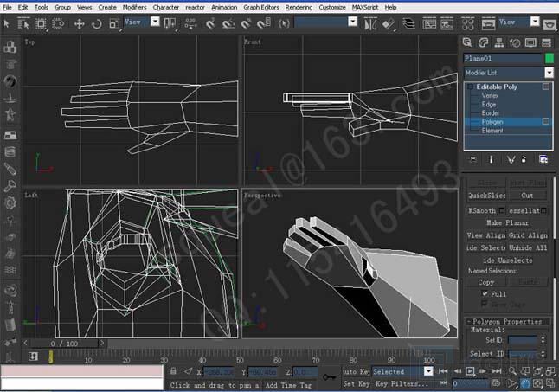Open the Curve Editor icon
559x392 pixels.
(x=429, y=24)
